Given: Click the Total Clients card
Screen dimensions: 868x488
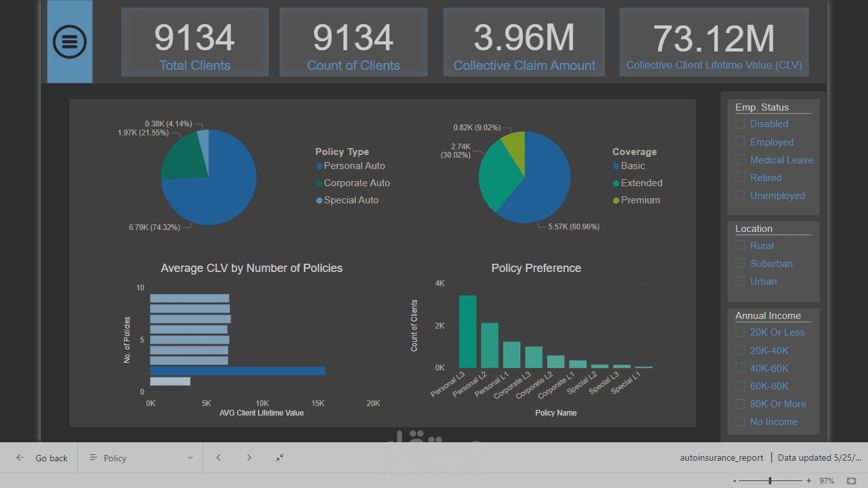Looking at the screenshot, I should coord(195,42).
